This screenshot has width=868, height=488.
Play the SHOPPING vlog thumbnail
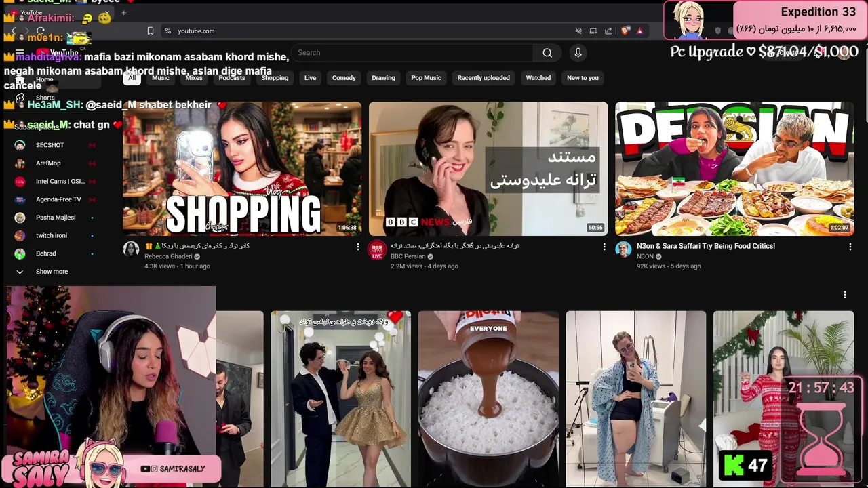coord(242,169)
